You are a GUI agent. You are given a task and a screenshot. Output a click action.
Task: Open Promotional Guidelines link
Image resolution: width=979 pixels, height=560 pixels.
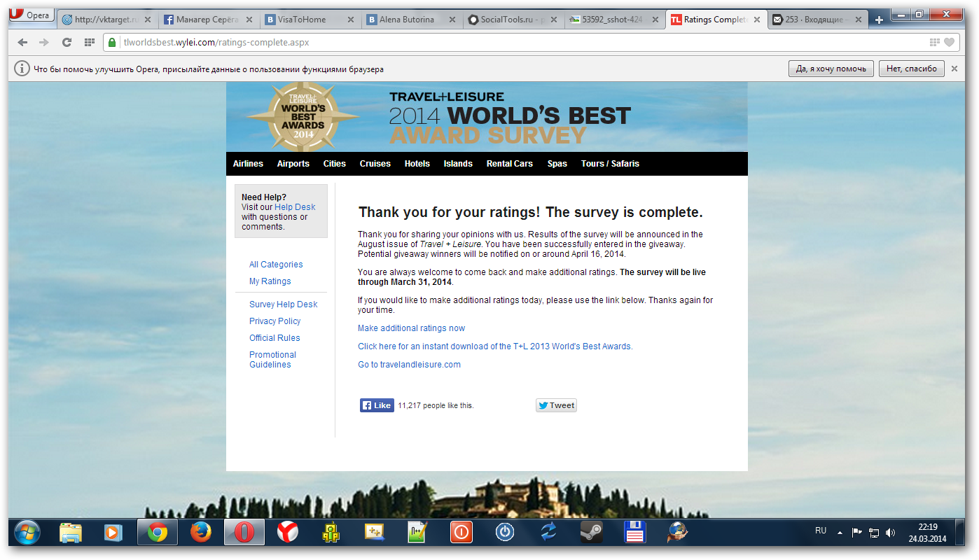click(x=272, y=360)
